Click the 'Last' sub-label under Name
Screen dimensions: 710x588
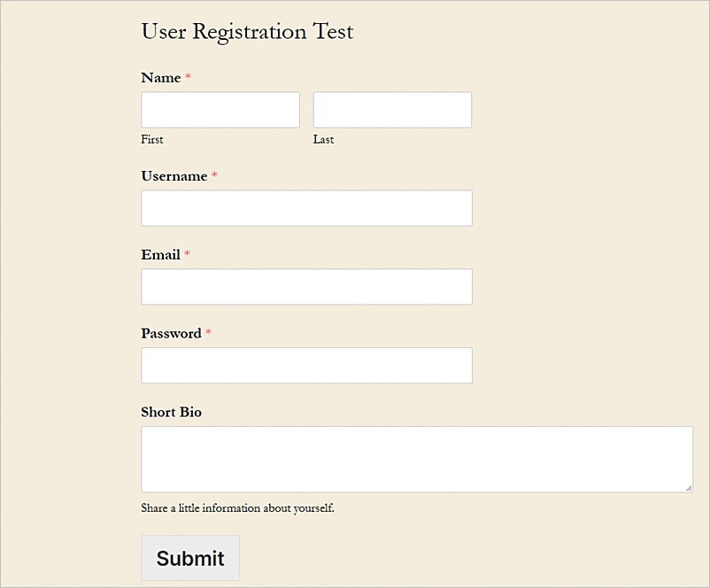point(323,140)
